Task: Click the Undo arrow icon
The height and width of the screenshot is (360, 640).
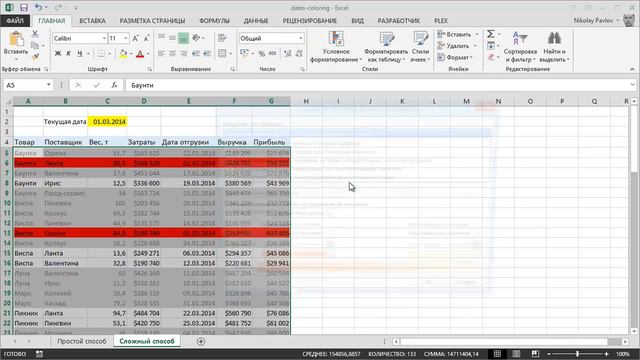Action: coord(38,7)
